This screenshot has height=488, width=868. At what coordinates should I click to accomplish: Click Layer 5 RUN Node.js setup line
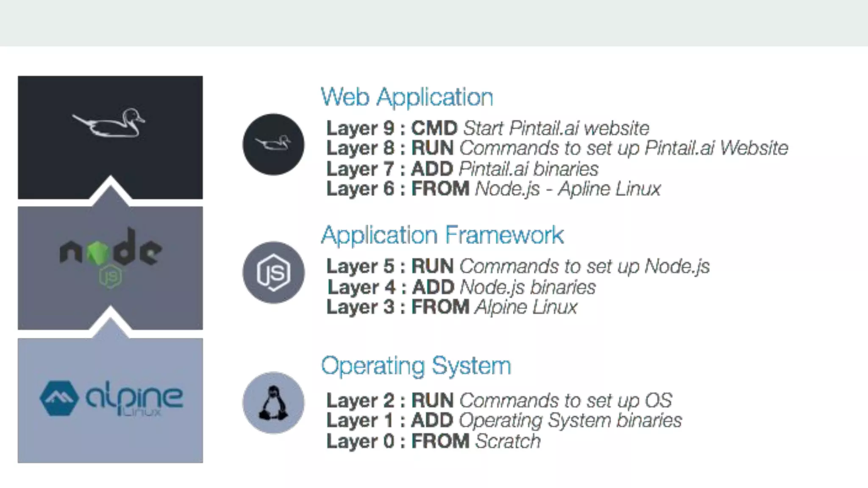pos(517,266)
